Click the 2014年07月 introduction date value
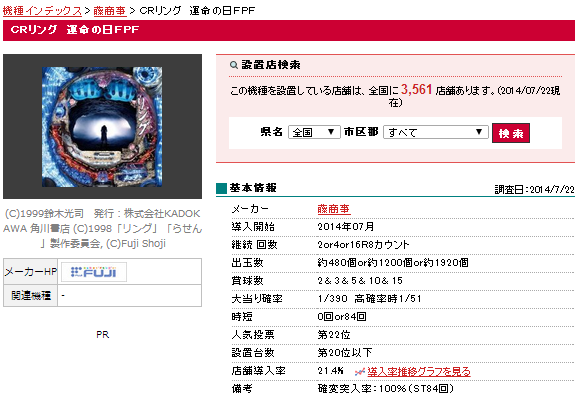 (x=346, y=226)
